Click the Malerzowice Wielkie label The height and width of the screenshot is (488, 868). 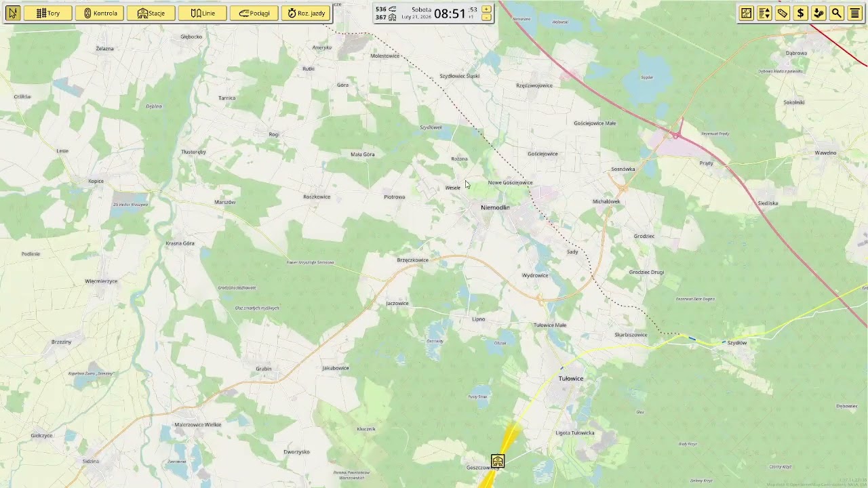tap(198, 425)
